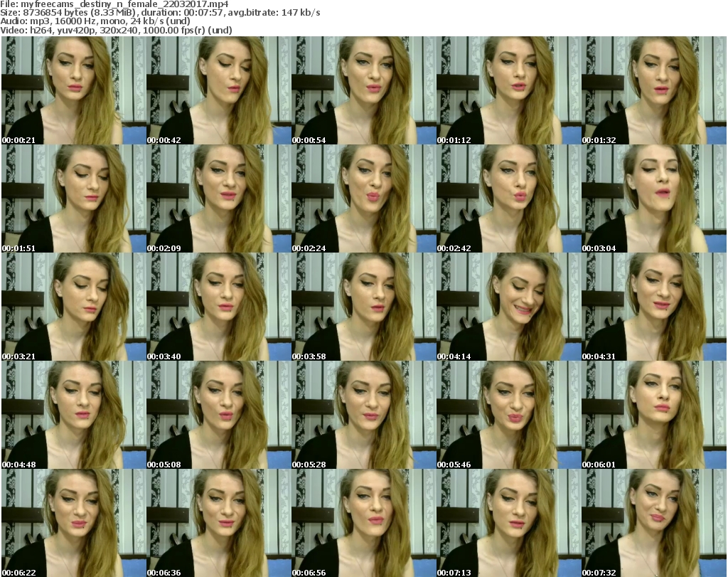The image size is (728, 577).
Task: Select the thumbnail at timestamp 00:03:40
Action: point(219,307)
